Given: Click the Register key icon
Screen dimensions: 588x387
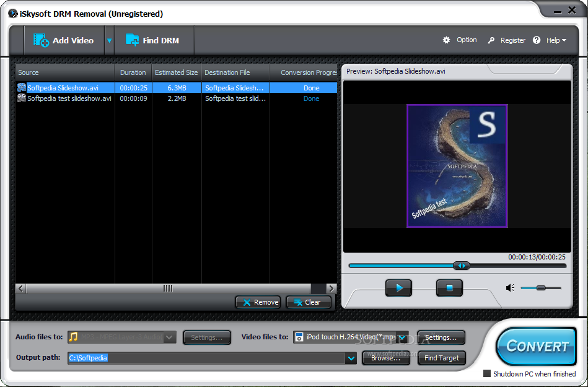Looking at the screenshot, I should coord(491,40).
